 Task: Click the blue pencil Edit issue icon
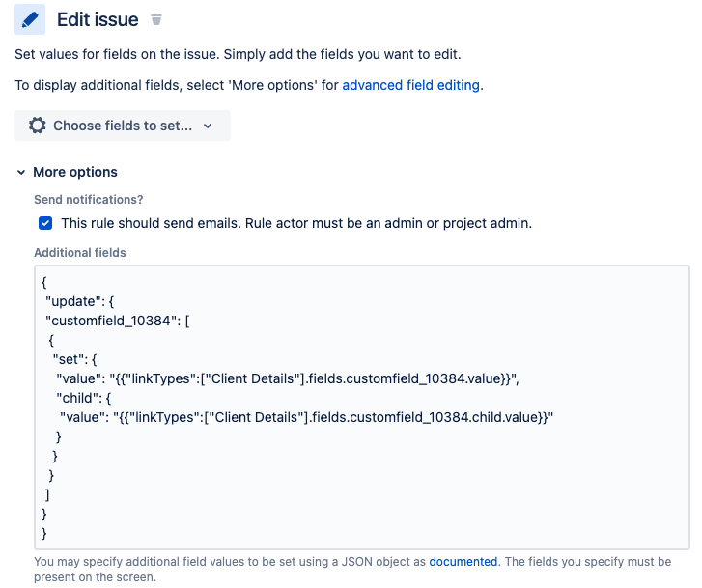pyautogui.click(x=30, y=19)
